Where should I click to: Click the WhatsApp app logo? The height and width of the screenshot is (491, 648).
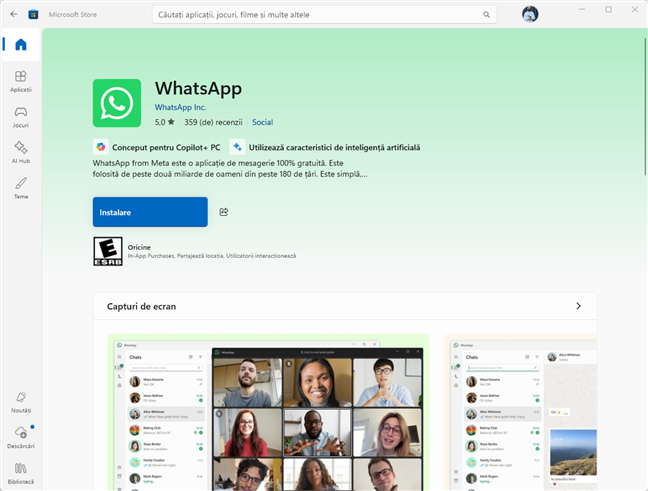117,103
